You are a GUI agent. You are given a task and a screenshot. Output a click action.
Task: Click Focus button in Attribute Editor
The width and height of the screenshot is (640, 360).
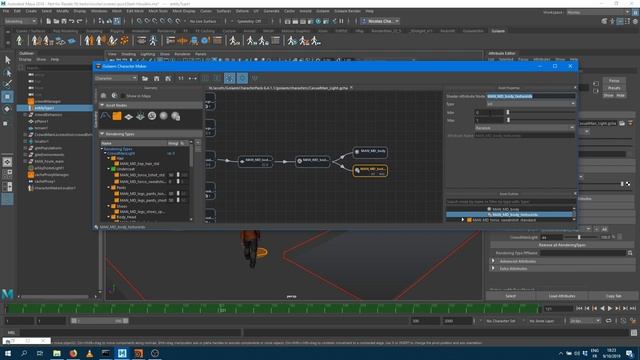(614, 81)
